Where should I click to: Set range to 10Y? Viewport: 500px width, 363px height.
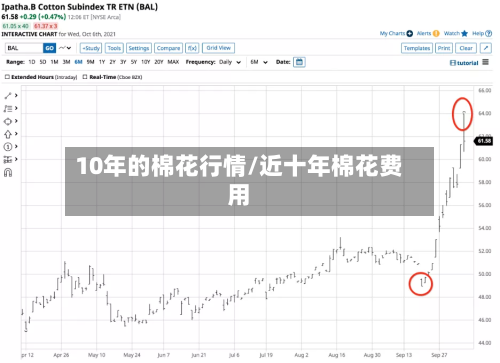(x=146, y=62)
